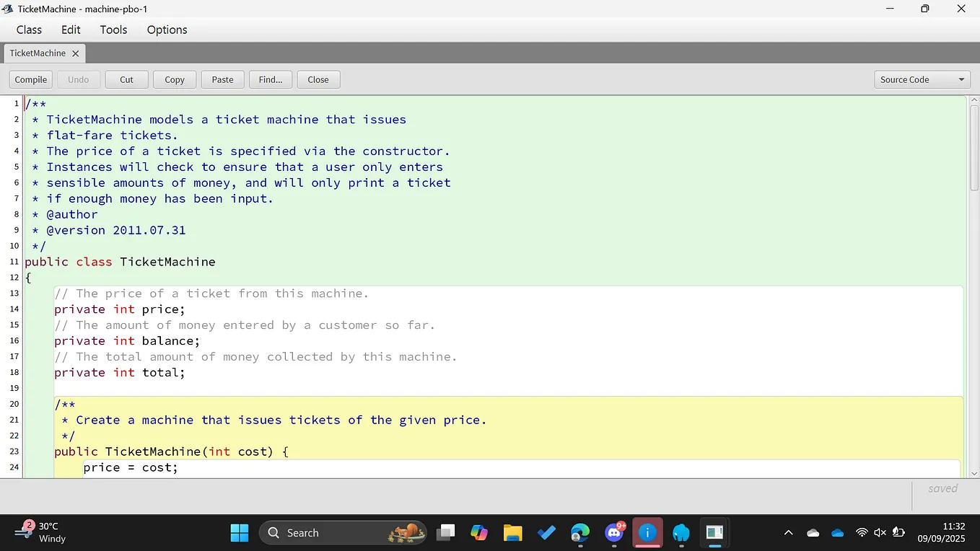Open the Source Code view selector
The height and width of the screenshot is (551, 980).
922,79
